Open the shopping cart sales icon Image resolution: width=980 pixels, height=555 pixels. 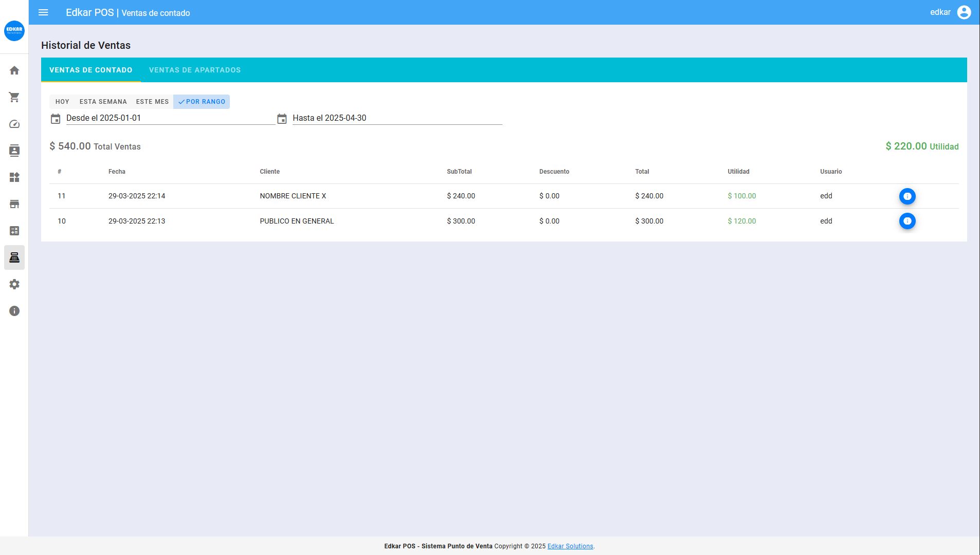(x=14, y=97)
